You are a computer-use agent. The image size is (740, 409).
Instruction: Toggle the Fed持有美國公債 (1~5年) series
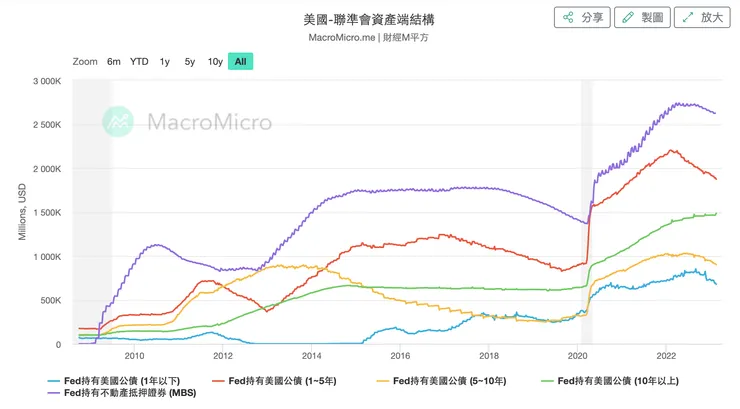pos(287,381)
